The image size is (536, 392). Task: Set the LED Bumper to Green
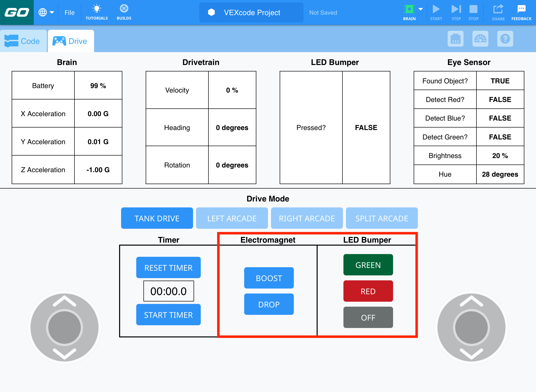tap(368, 265)
